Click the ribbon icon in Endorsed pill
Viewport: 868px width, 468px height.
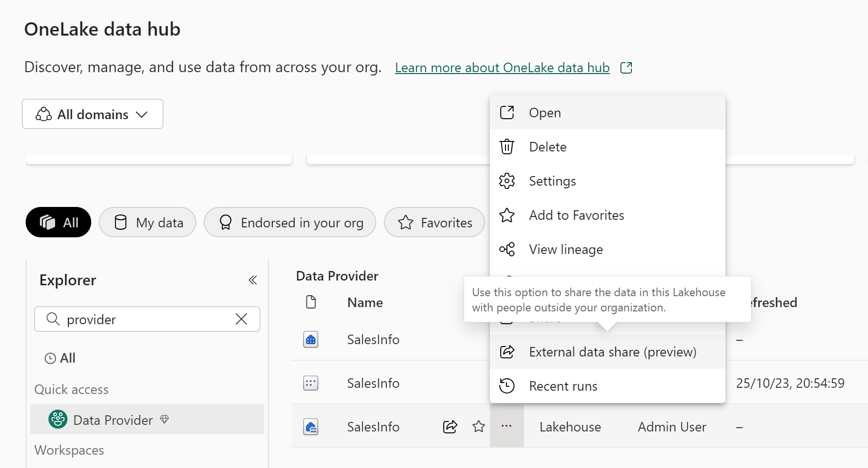click(226, 222)
